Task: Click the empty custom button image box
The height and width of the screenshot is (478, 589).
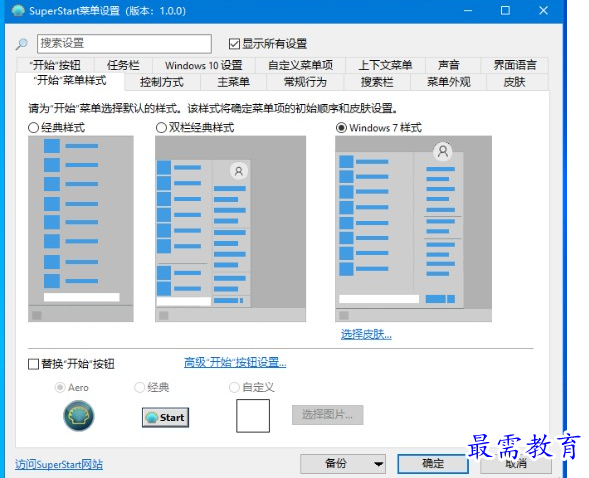Action: pyautogui.click(x=253, y=416)
